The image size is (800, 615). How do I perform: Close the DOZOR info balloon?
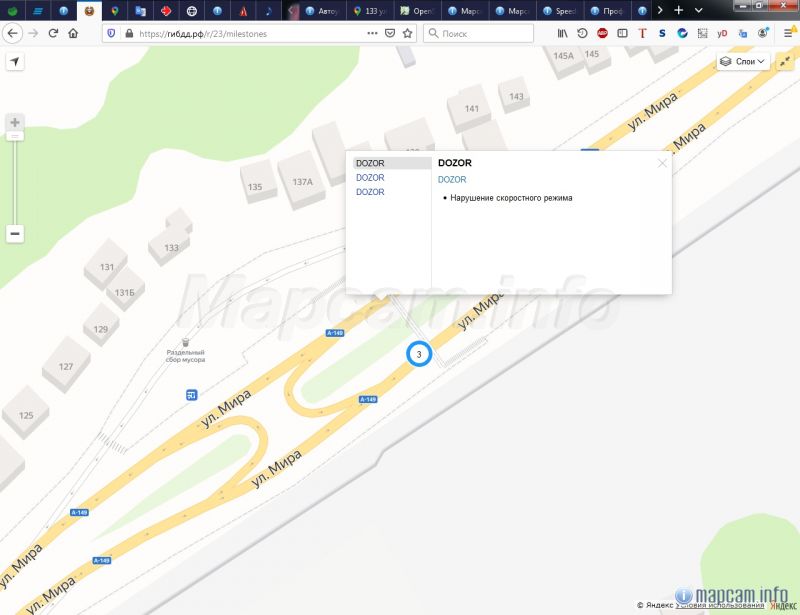click(x=662, y=163)
